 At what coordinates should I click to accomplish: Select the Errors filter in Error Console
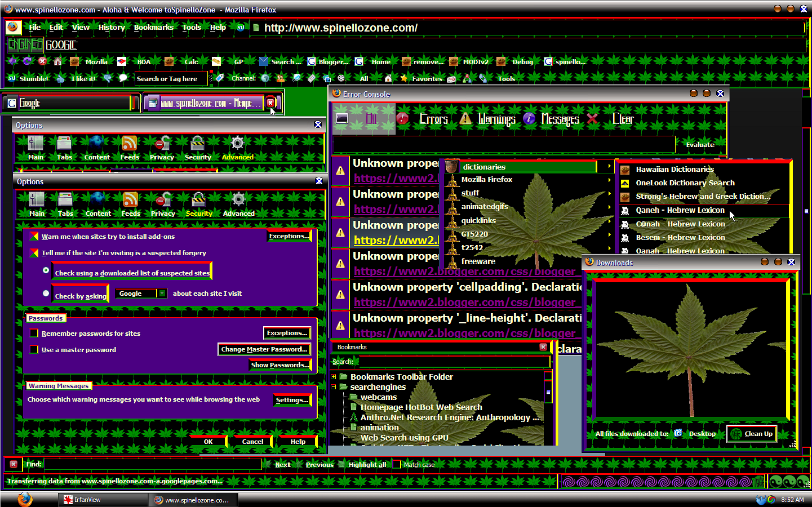click(434, 119)
